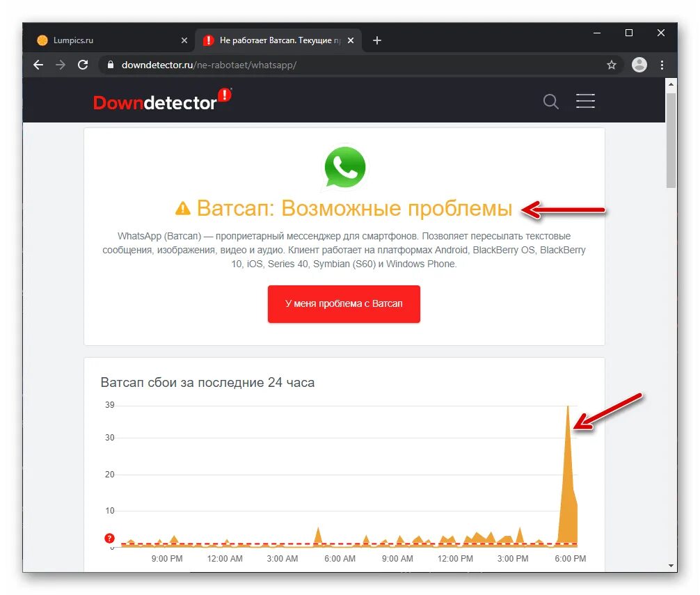Click the red question mark chart icon
Image resolution: width=700 pixels, height=595 pixels.
point(109,538)
